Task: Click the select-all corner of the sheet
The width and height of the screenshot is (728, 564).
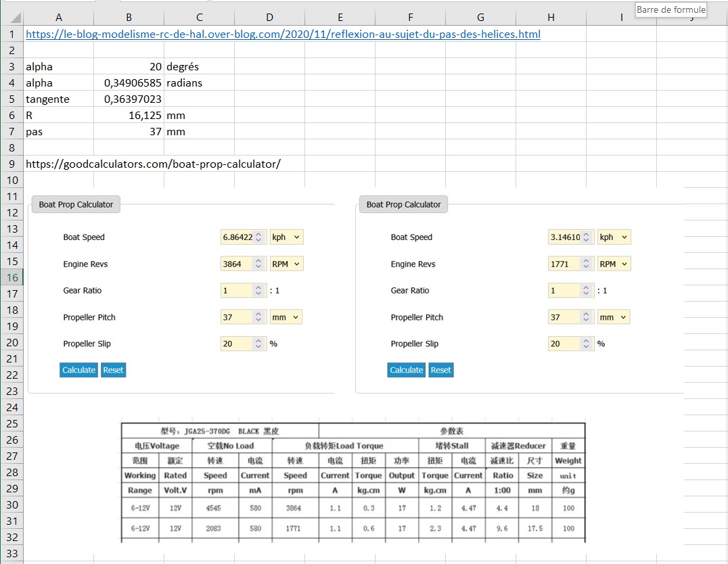Action: click(x=12, y=18)
